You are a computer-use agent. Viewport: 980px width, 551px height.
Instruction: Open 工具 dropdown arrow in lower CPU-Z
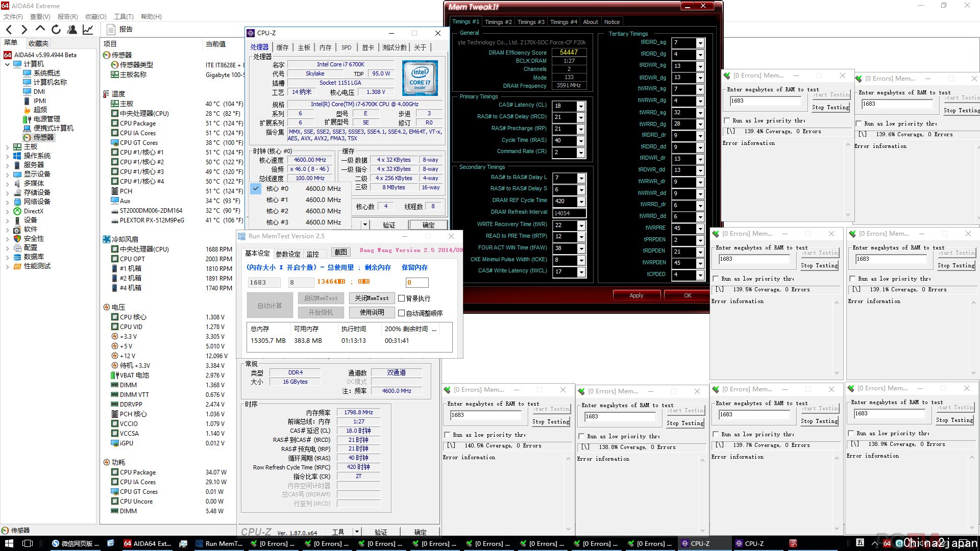click(356, 532)
